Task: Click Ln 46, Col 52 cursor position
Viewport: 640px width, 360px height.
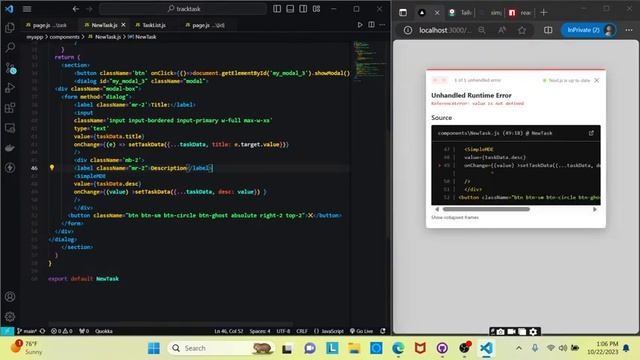Action: click(229, 331)
